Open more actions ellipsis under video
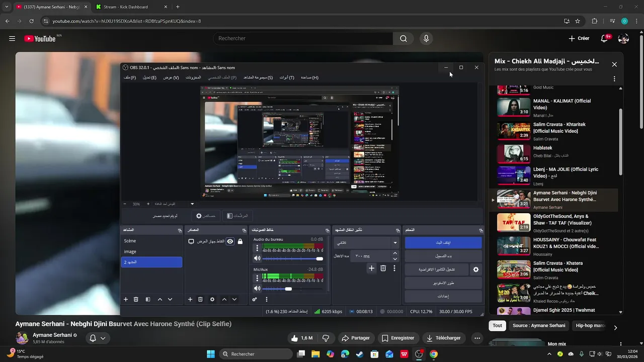This screenshot has width=644, height=362. [x=477, y=338]
